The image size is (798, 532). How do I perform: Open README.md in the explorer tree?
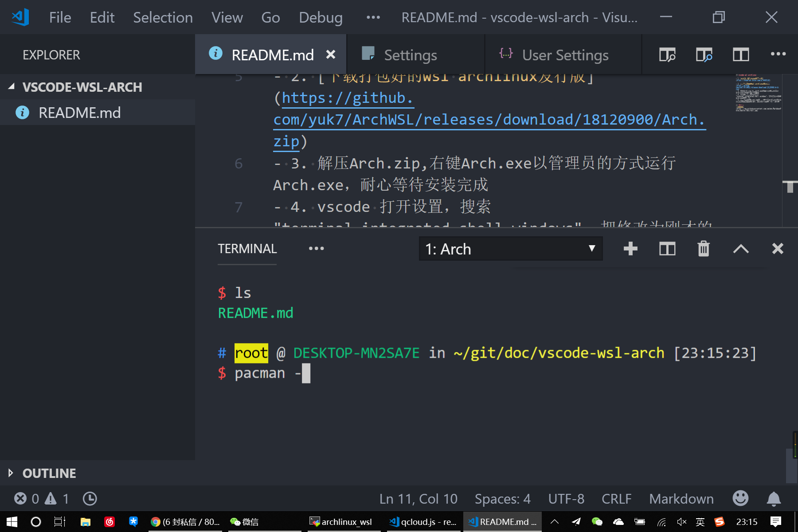(98, 113)
